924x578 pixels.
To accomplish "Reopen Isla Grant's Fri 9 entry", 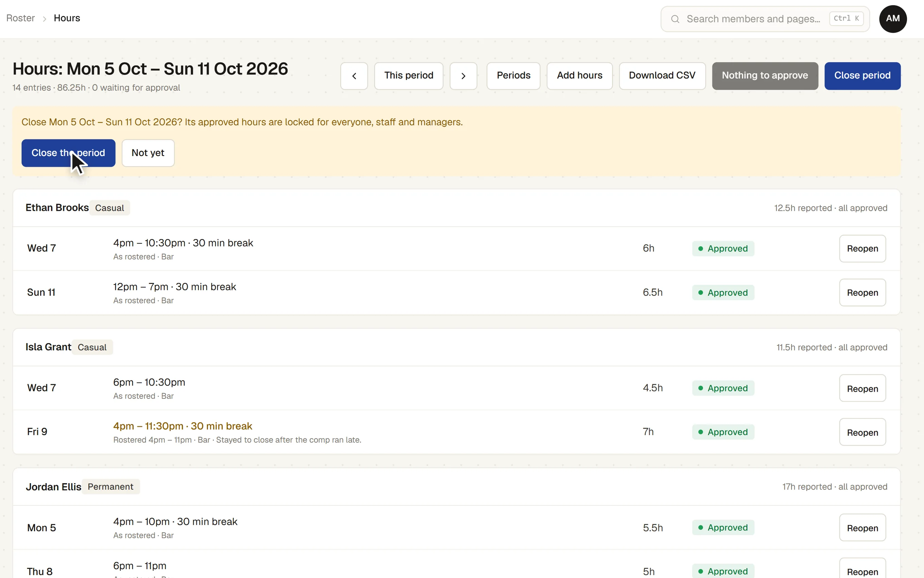I will (862, 432).
